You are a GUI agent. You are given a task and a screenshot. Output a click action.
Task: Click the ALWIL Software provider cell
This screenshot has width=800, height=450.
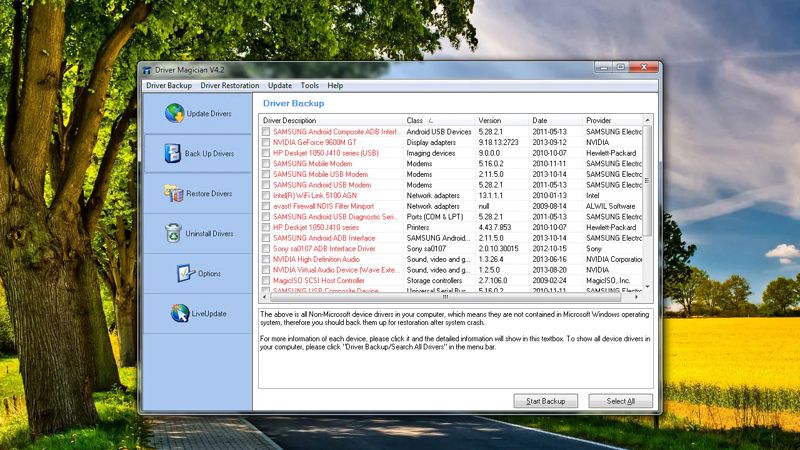point(610,206)
